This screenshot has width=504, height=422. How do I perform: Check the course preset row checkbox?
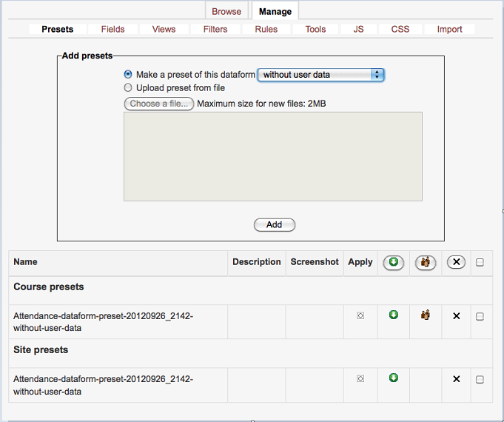[480, 317]
